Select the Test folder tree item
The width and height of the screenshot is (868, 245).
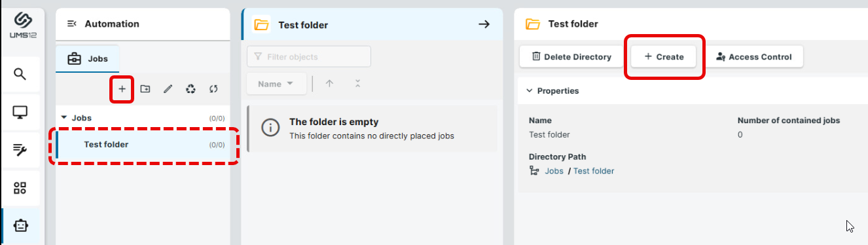click(x=143, y=145)
